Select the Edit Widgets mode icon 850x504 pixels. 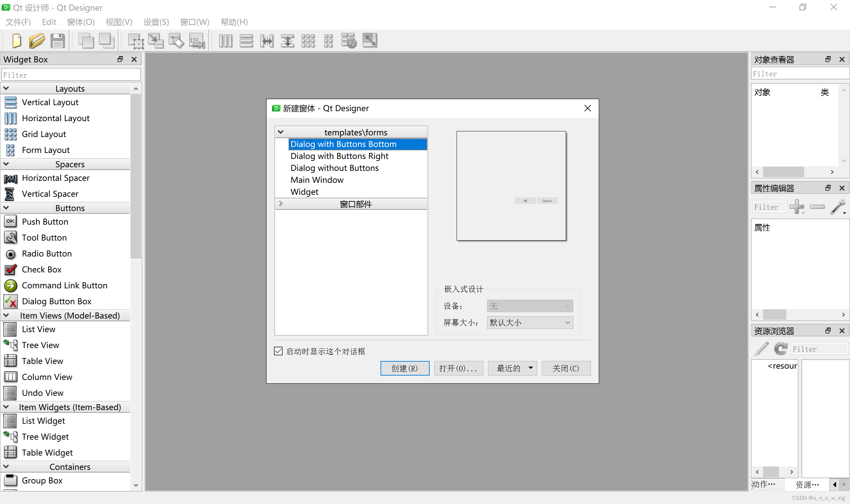pos(135,41)
